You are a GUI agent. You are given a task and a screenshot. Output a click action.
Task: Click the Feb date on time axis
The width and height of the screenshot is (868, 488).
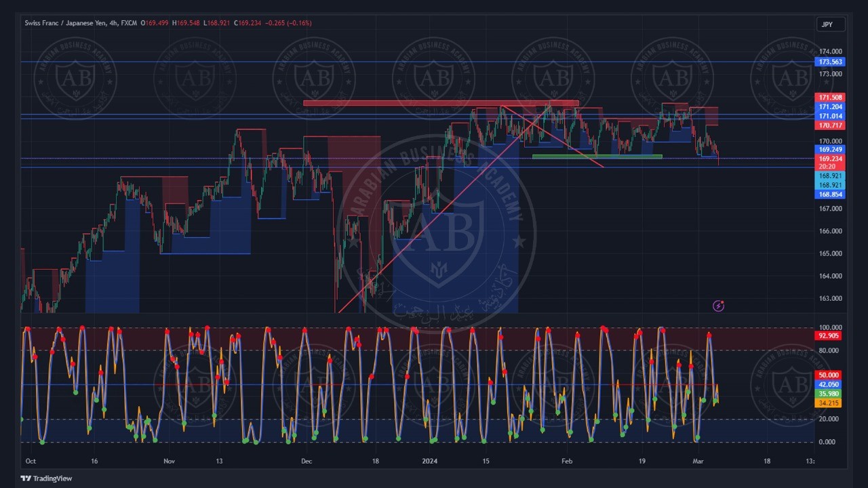coord(567,461)
